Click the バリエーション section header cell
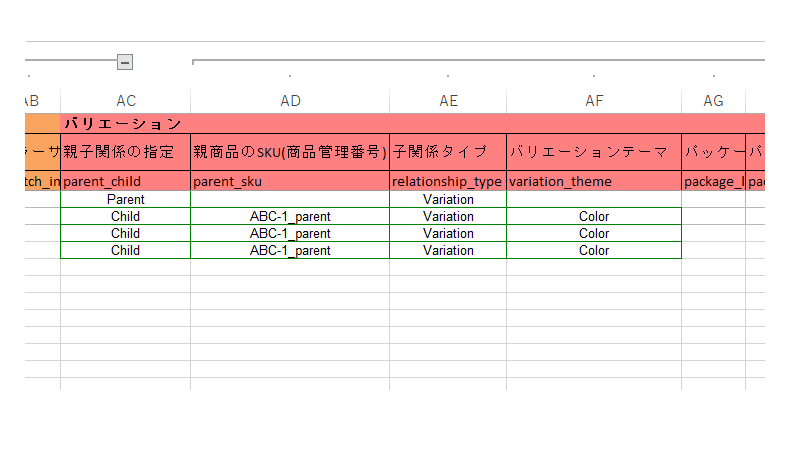The image size is (786, 456). pyautogui.click(x=413, y=123)
